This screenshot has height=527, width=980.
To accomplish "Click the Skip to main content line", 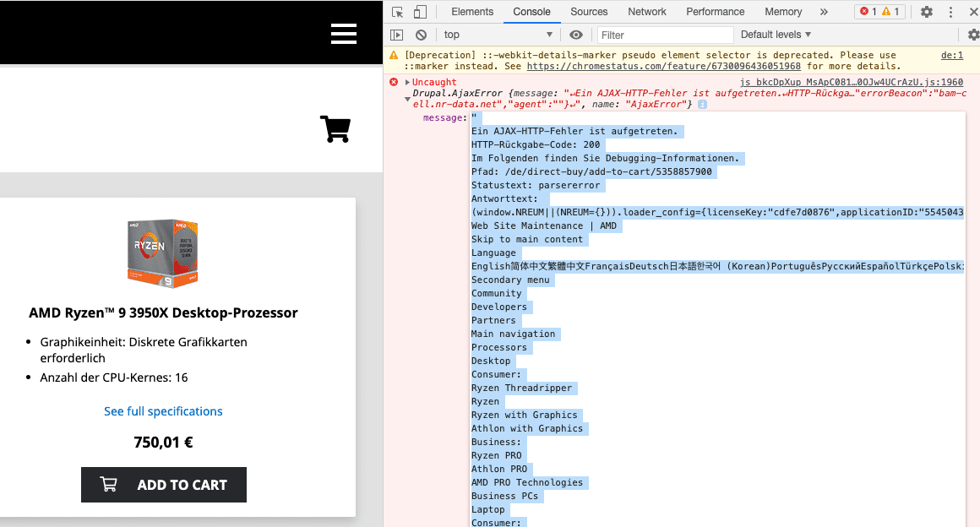I will tap(527, 239).
